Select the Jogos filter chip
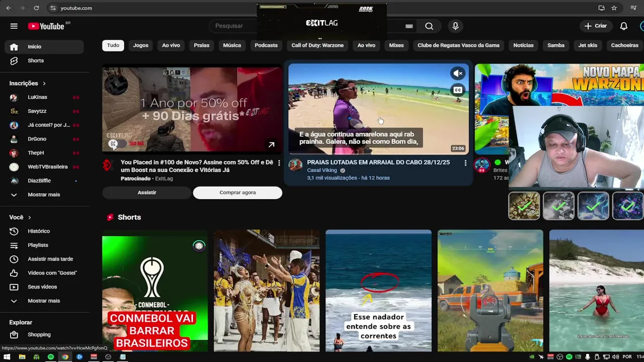The height and width of the screenshot is (362, 644). tap(140, 45)
